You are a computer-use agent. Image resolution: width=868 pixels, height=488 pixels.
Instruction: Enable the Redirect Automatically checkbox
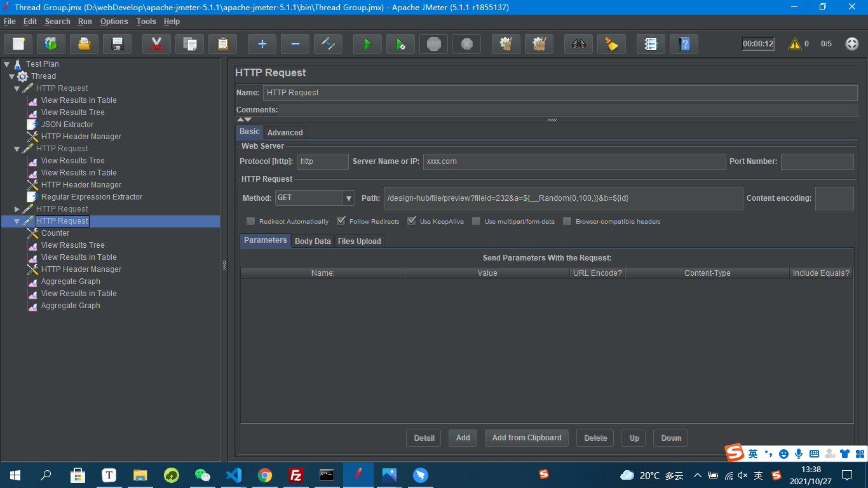(x=250, y=221)
